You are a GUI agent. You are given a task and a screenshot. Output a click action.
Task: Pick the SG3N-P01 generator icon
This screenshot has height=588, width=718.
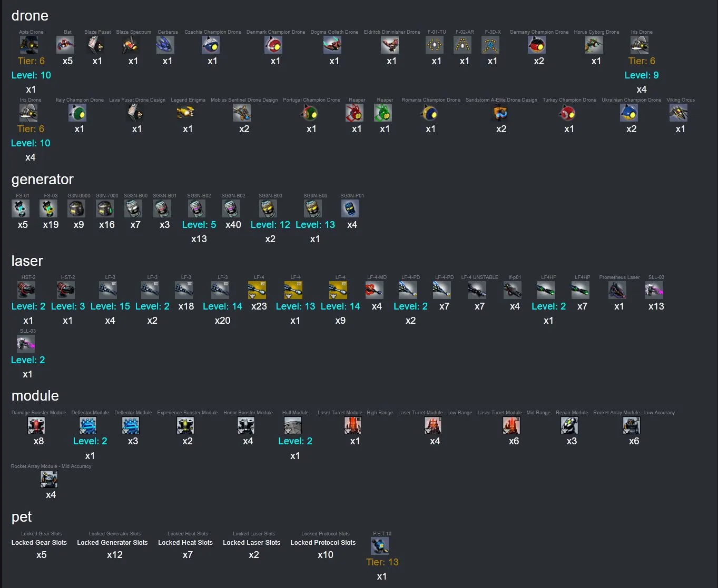pyautogui.click(x=350, y=209)
